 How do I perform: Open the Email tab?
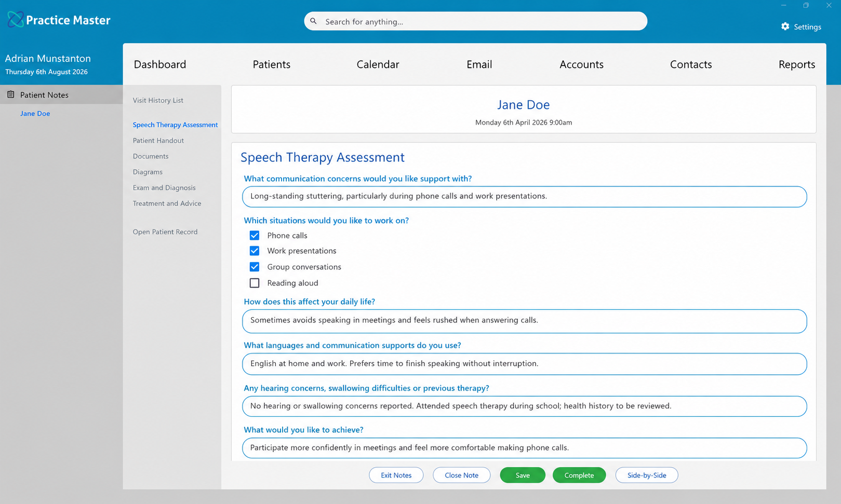coord(479,64)
